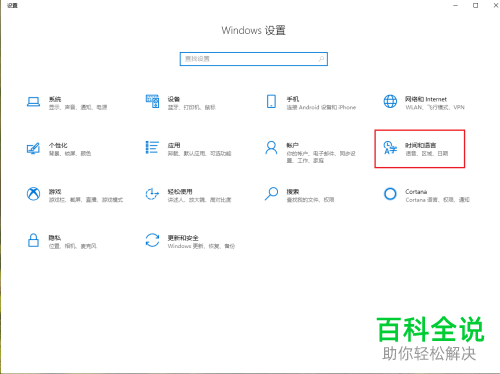500x374 pixels.
Task: Close the 设置 window
Action: coord(495,5)
